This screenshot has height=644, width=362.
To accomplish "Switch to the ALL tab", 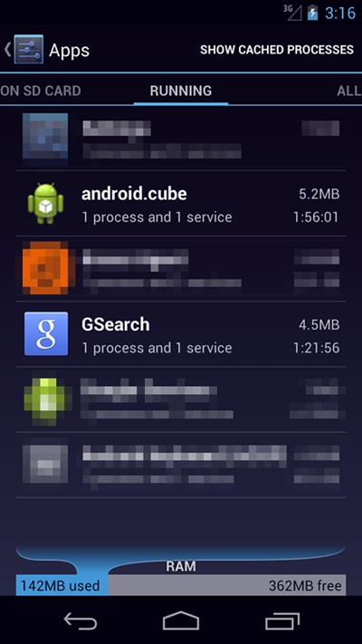I will [348, 91].
